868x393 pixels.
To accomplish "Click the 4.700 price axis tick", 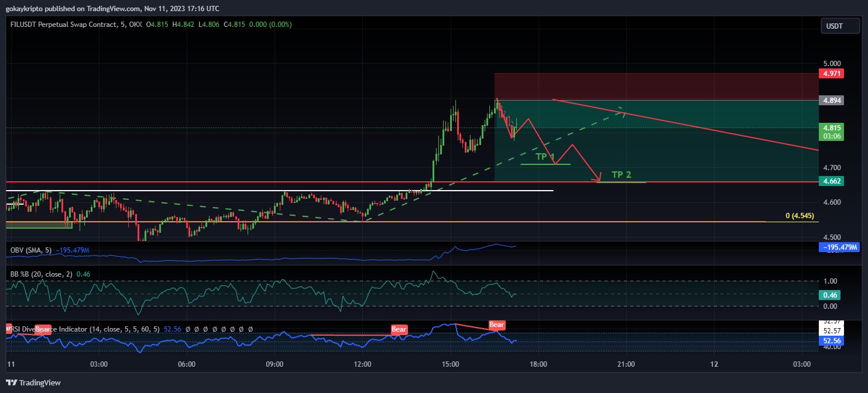I will pos(832,168).
